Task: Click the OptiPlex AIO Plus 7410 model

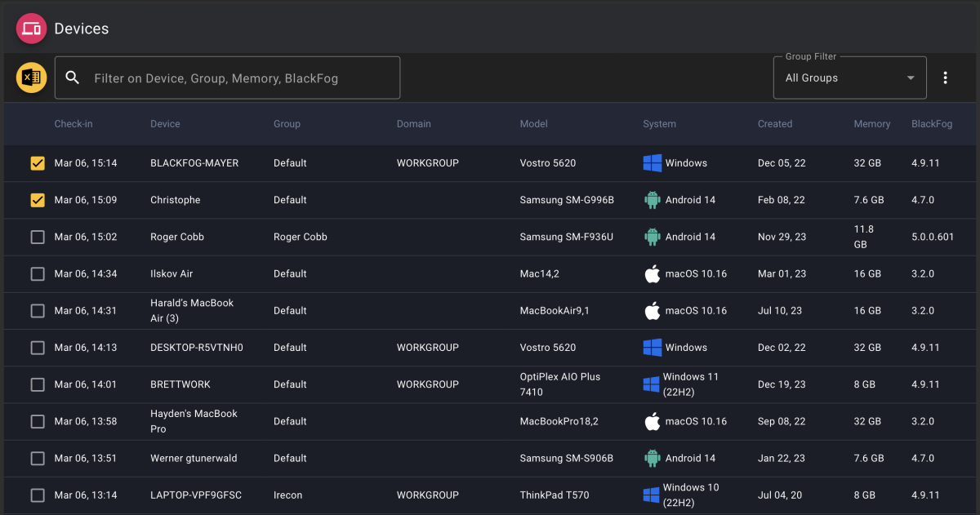Action: point(560,384)
